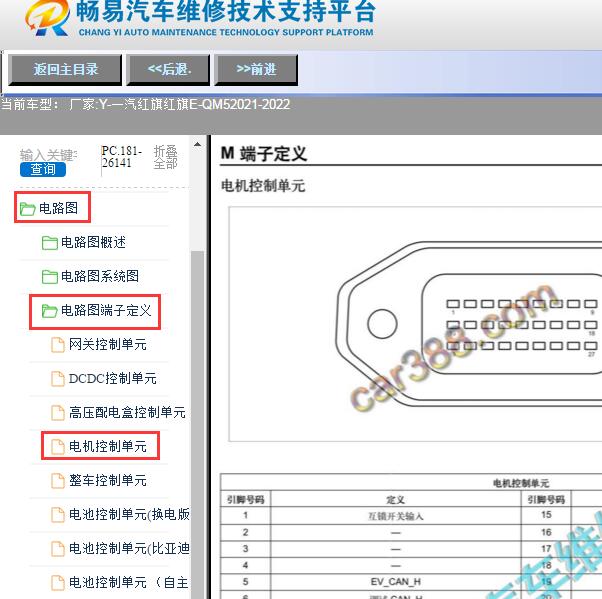Click the connector diagram image
The height and width of the screenshot is (599, 602).
coord(415,324)
